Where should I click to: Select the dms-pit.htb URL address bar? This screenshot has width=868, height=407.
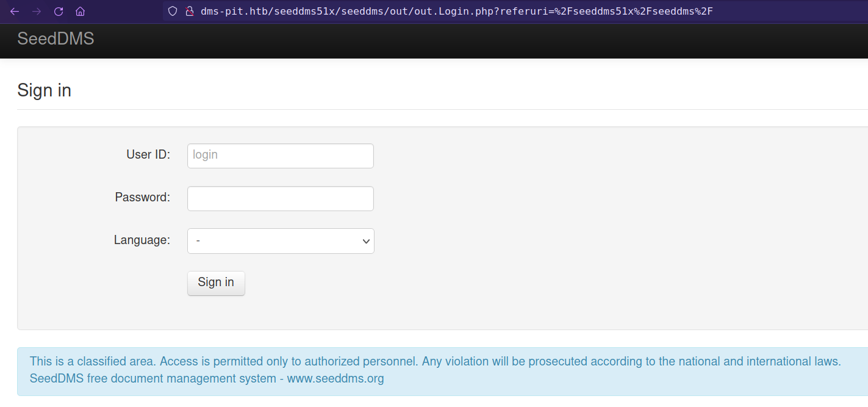coord(456,11)
